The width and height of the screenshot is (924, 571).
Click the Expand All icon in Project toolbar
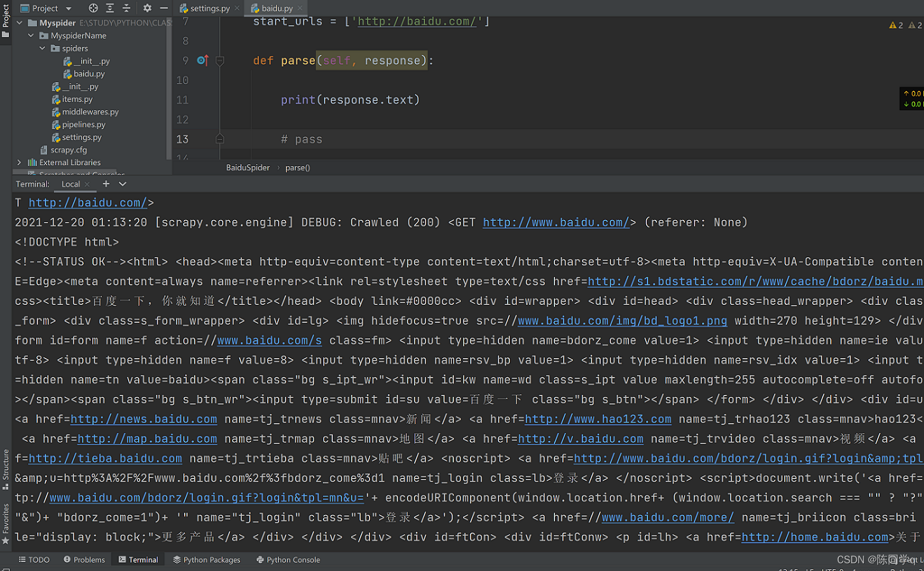[x=110, y=8]
